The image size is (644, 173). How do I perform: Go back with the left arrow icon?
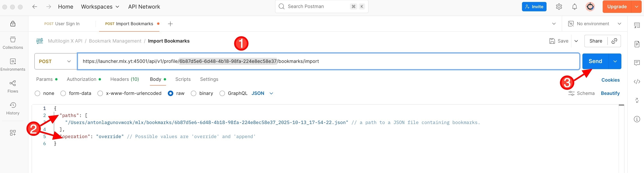click(35, 7)
